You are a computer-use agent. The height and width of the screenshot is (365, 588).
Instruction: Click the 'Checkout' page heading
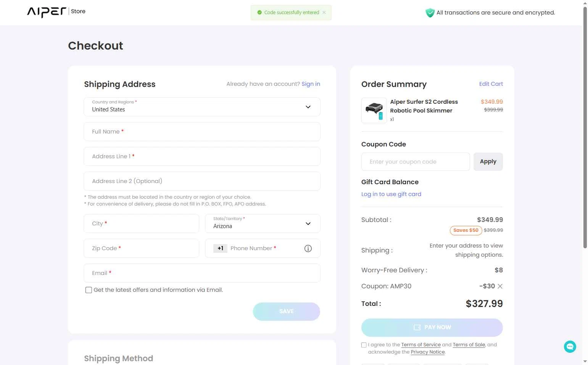pos(95,46)
